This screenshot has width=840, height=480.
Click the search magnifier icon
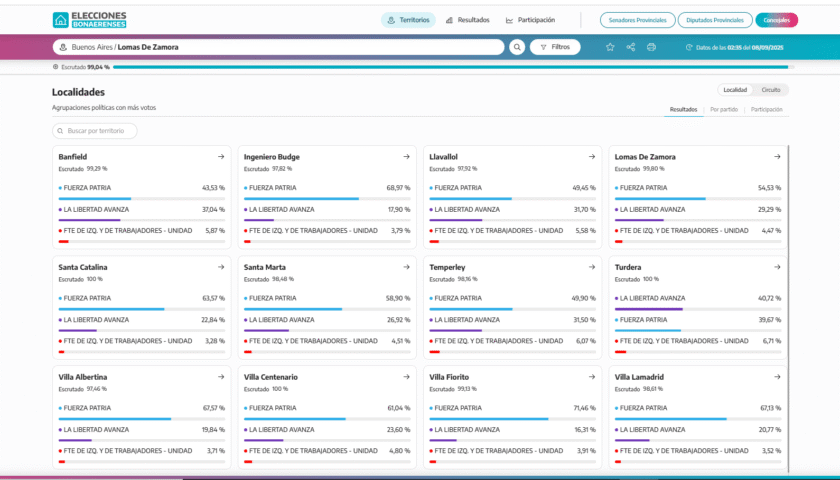point(517,47)
